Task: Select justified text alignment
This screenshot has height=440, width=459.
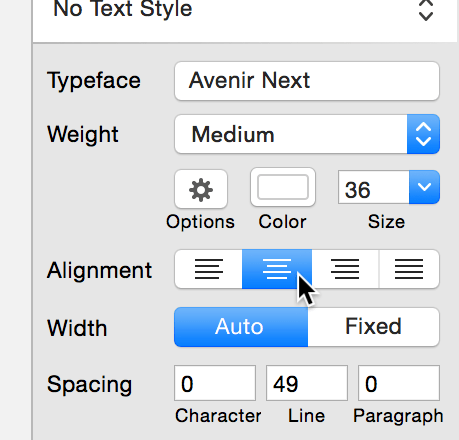Action: 409,269
